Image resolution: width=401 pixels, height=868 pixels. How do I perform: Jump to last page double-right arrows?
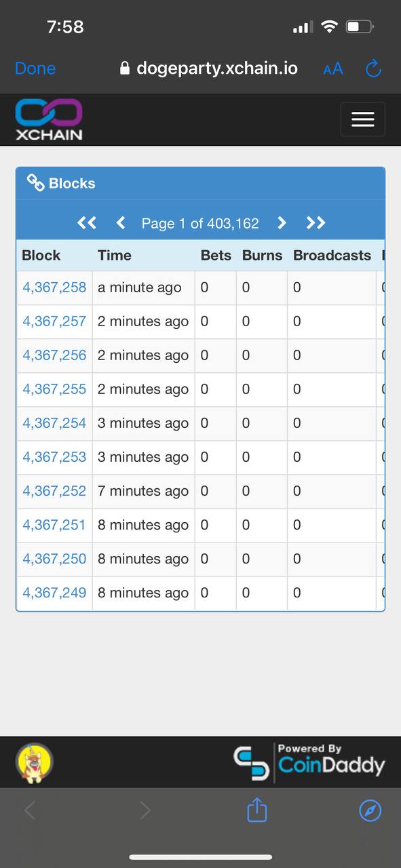click(x=316, y=223)
